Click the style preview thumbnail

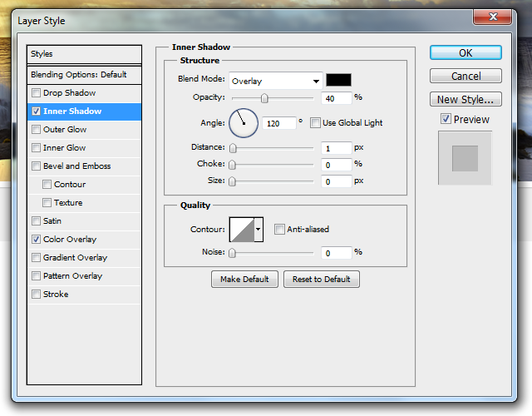(x=465, y=158)
